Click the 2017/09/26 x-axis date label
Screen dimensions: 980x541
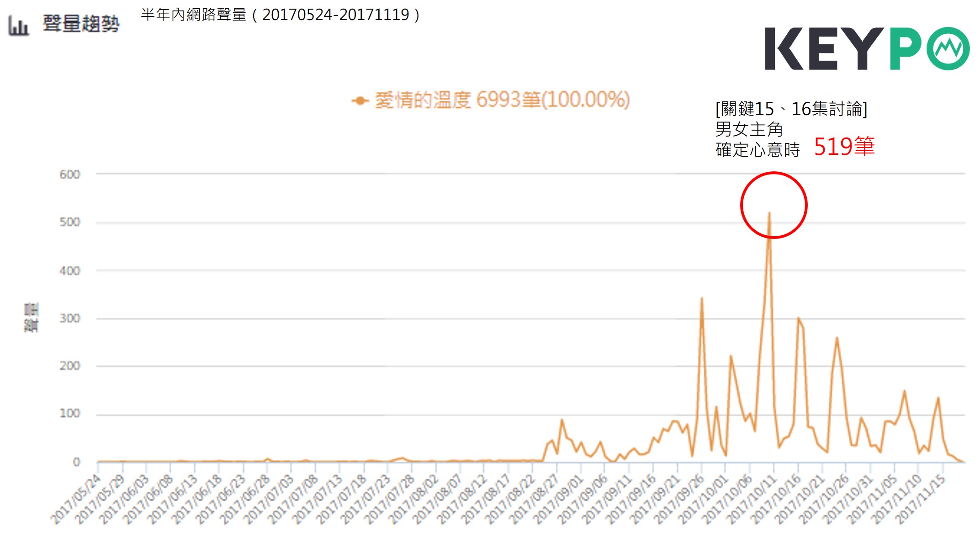679,499
